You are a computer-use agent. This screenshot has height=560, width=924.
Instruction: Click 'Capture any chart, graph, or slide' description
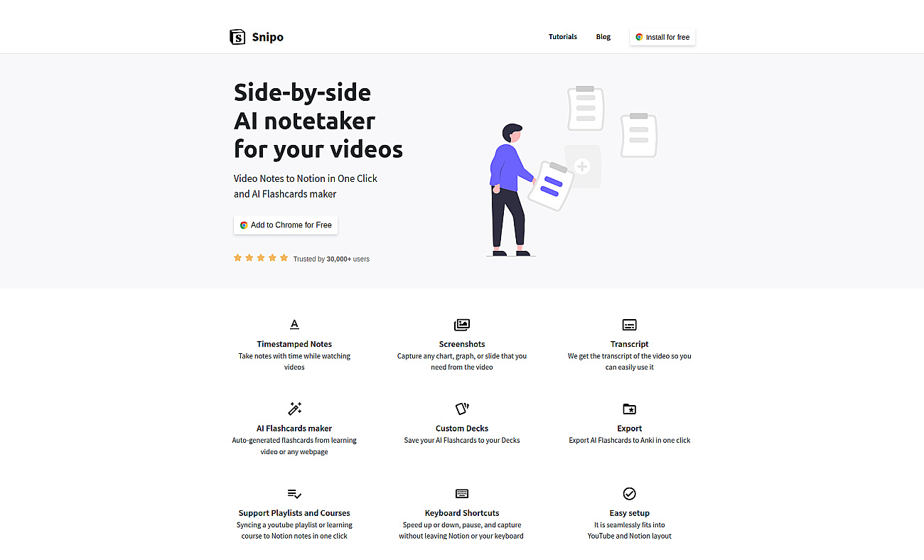click(x=462, y=362)
